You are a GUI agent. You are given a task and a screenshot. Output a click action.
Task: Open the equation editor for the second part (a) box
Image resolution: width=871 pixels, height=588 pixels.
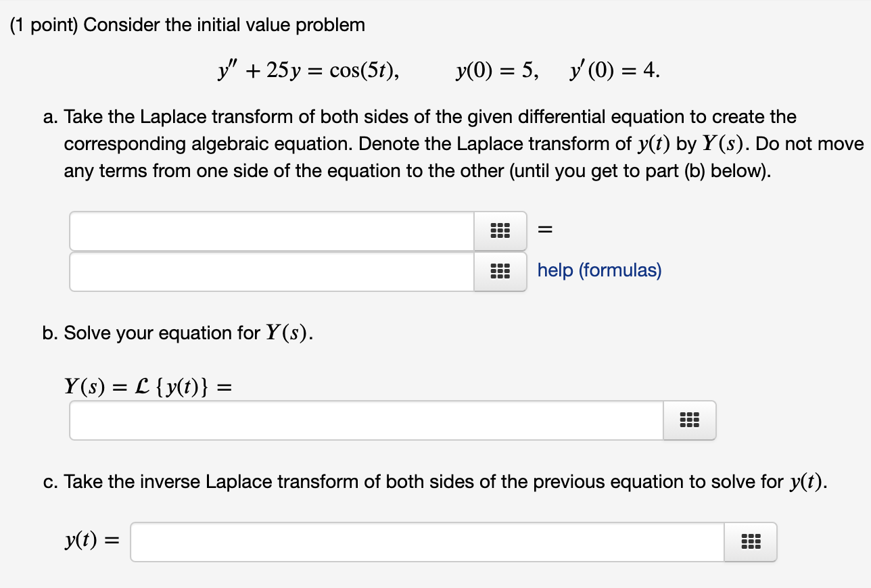coord(500,272)
